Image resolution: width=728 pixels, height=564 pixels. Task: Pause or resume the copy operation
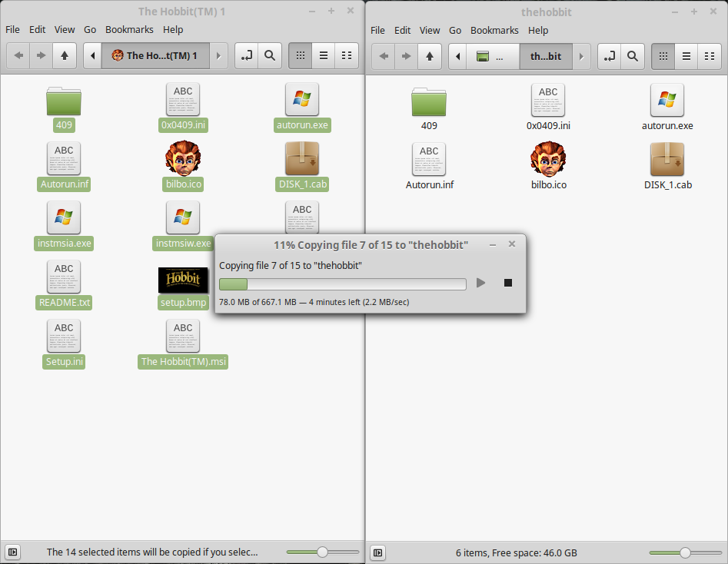481,283
